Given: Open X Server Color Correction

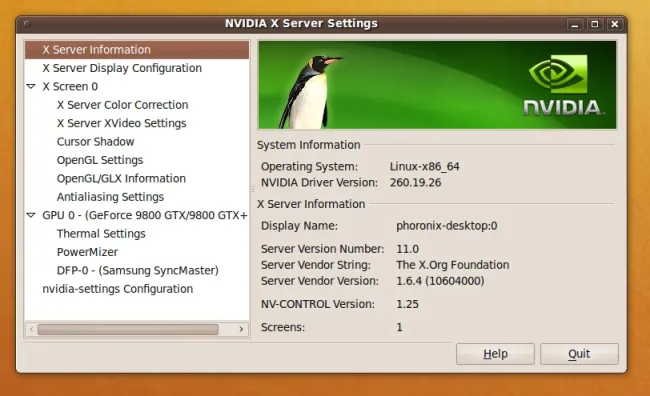Looking at the screenshot, I should (122, 105).
